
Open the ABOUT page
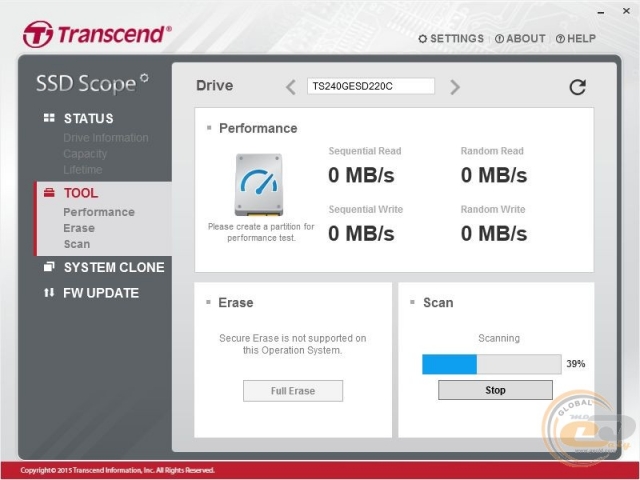[520, 39]
